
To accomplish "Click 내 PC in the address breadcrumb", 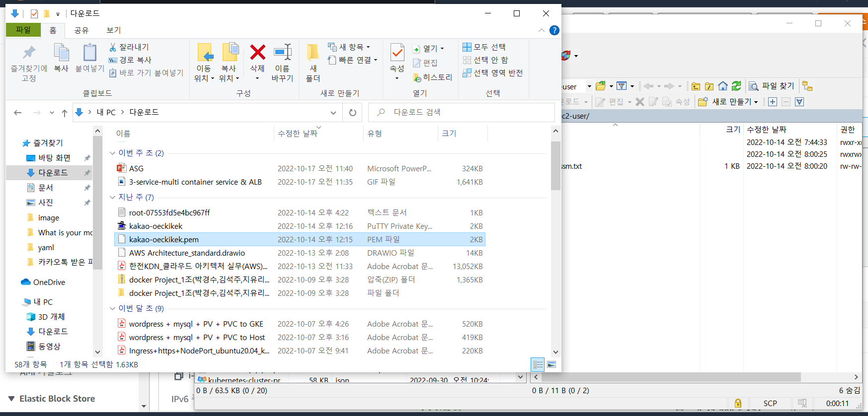I will pyautogui.click(x=106, y=113).
